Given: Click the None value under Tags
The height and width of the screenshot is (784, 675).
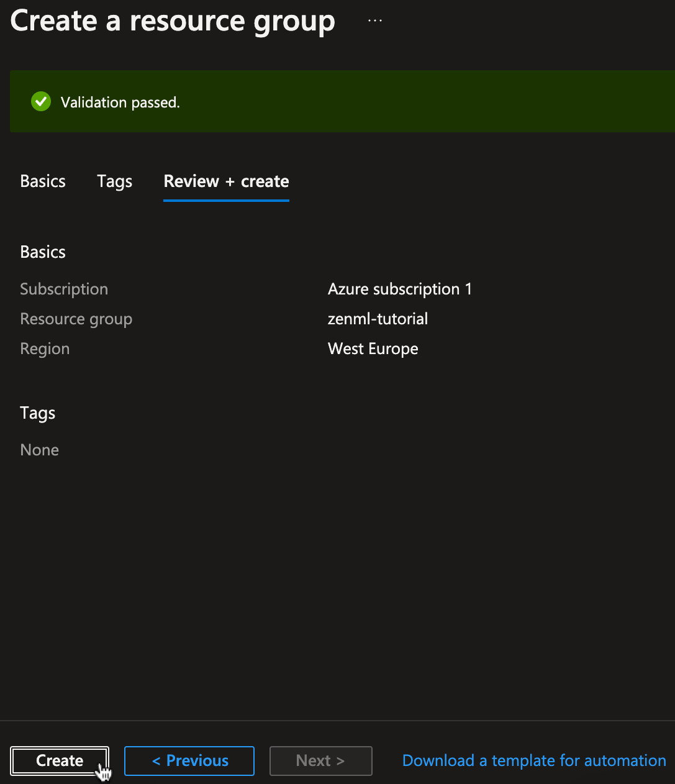Looking at the screenshot, I should pyautogui.click(x=40, y=450).
